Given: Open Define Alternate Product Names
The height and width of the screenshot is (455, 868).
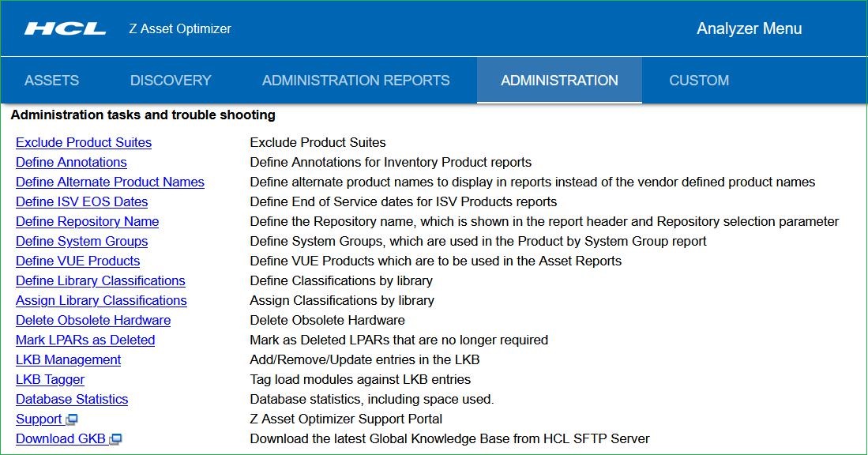Looking at the screenshot, I should (110, 182).
